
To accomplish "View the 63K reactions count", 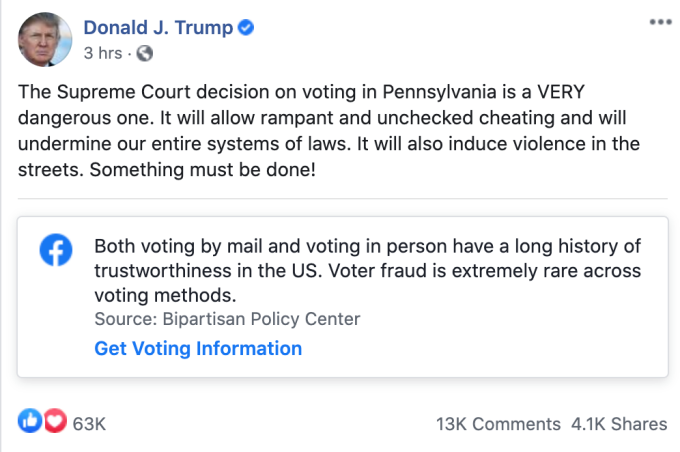I will (89, 424).
